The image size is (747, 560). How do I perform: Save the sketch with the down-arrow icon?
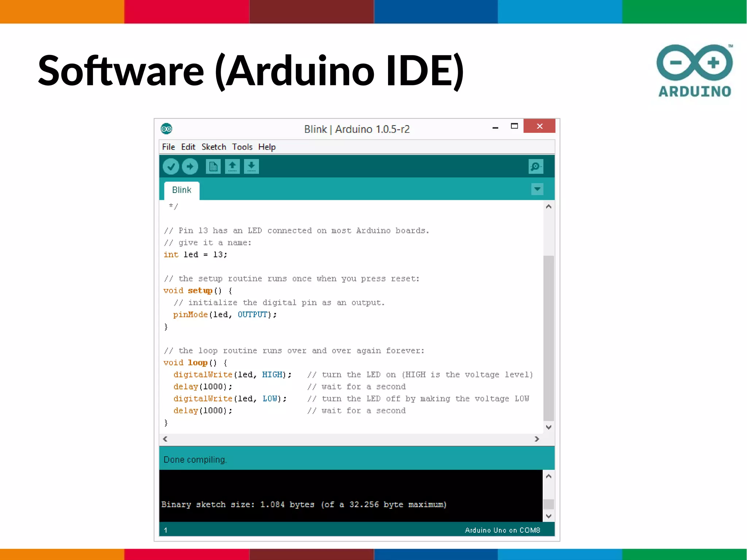click(x=251, y=167)
